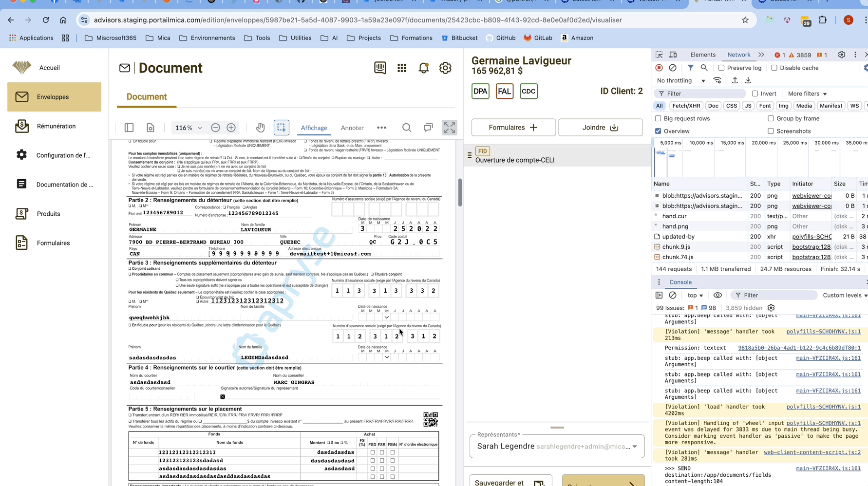Viewport: 868px width, 486px height.
Task: Click the FAL badge button
Action: click(504, 91)
